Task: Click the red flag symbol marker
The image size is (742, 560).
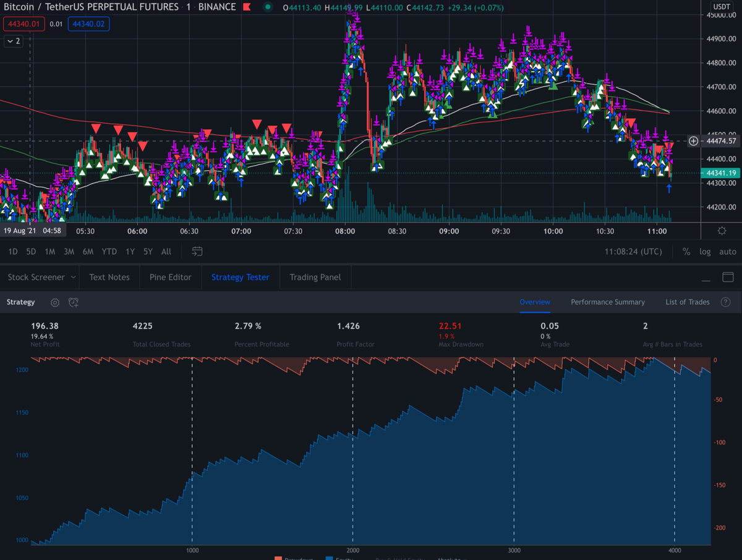Action: [247, 7]
